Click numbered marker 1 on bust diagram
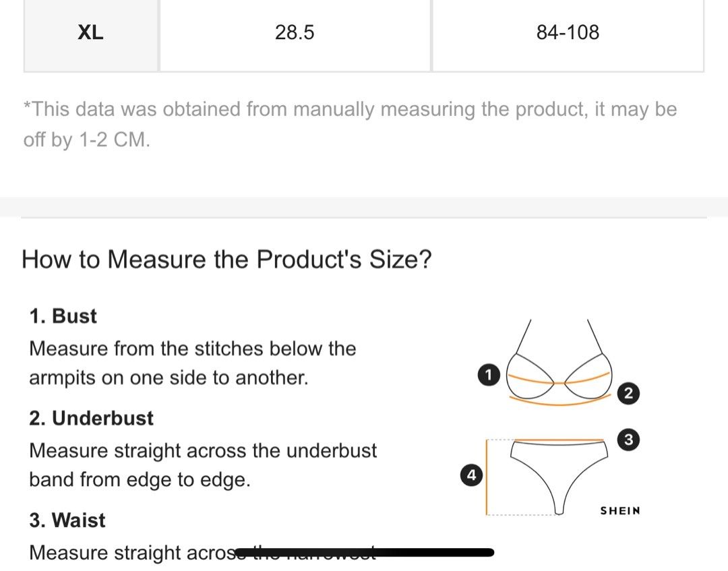Screen dimensions: 728x571 click(x=488, y=374)
